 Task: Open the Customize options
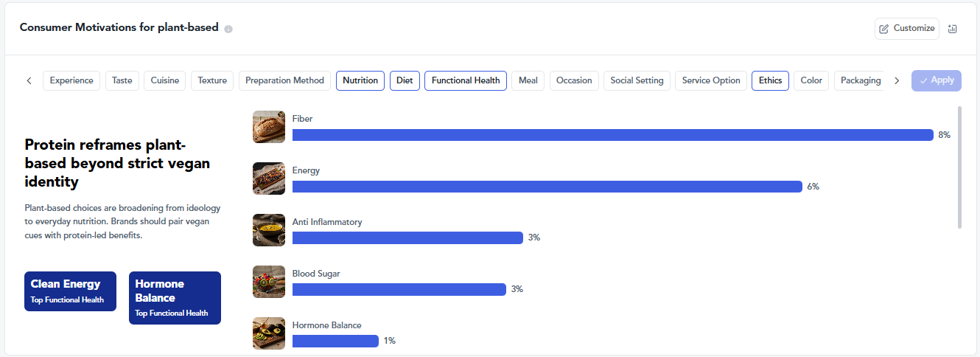(x=907, y=29)
